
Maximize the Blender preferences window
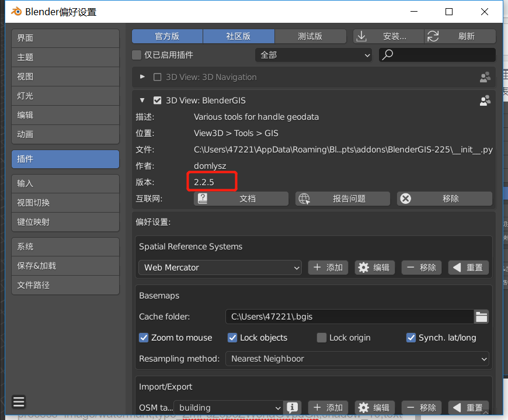point(449,12)
